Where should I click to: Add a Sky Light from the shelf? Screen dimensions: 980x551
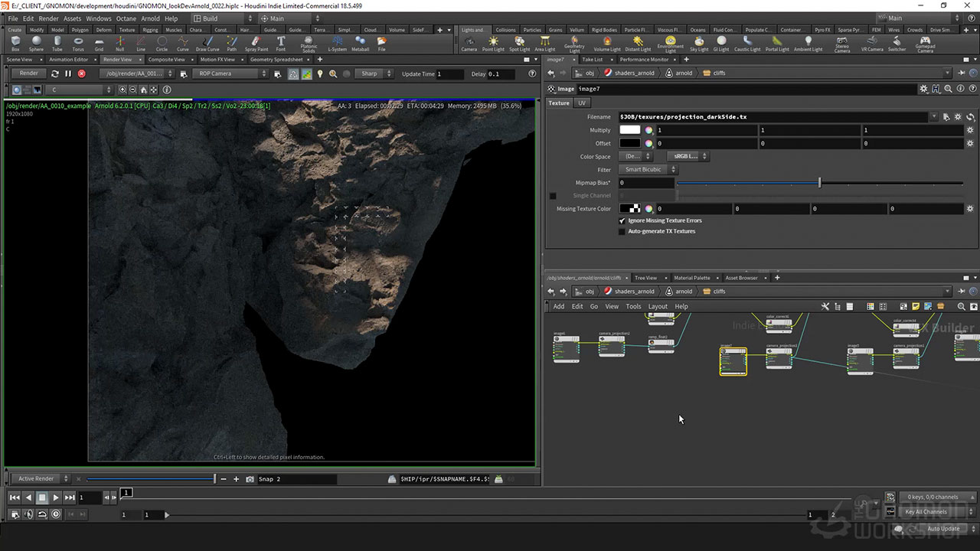coord(699,44)
